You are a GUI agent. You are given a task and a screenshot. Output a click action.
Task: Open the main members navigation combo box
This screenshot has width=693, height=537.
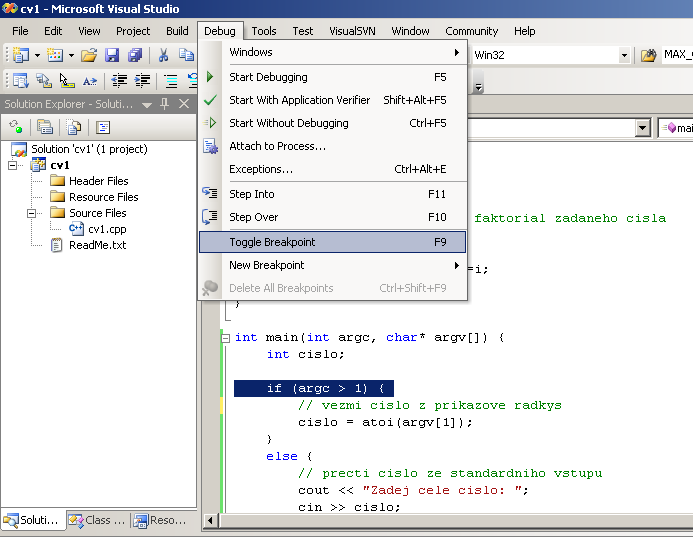(x=675, y=128)
